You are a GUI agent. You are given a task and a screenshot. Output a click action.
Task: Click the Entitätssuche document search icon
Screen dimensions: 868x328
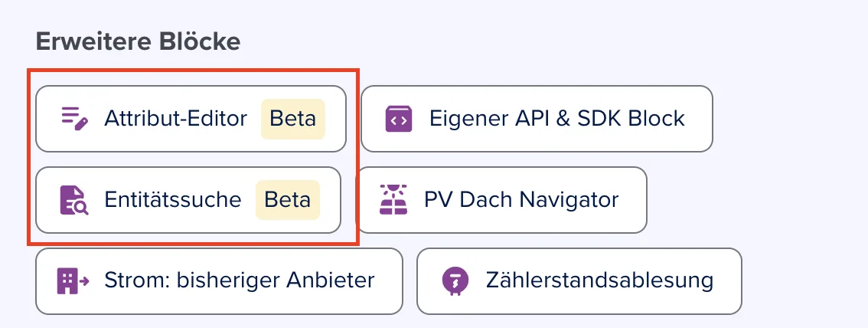pos(74,200)
